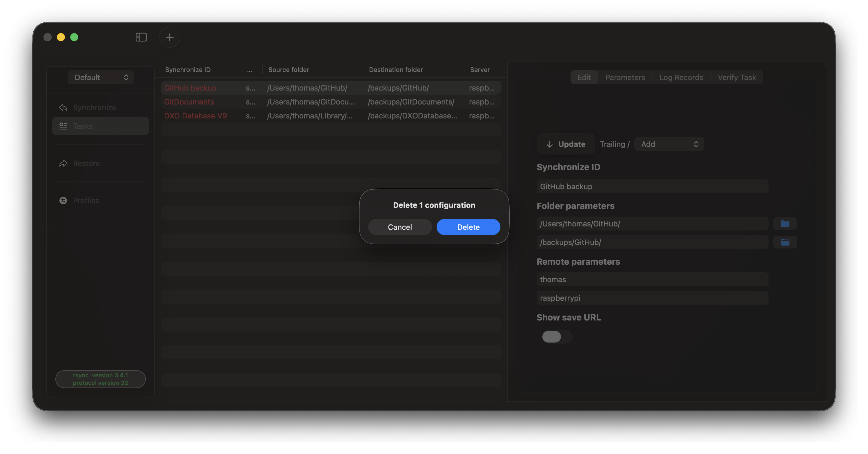Toggle the sidebar visibility icon
Screen dimensions: 868x454
point(141,37)
